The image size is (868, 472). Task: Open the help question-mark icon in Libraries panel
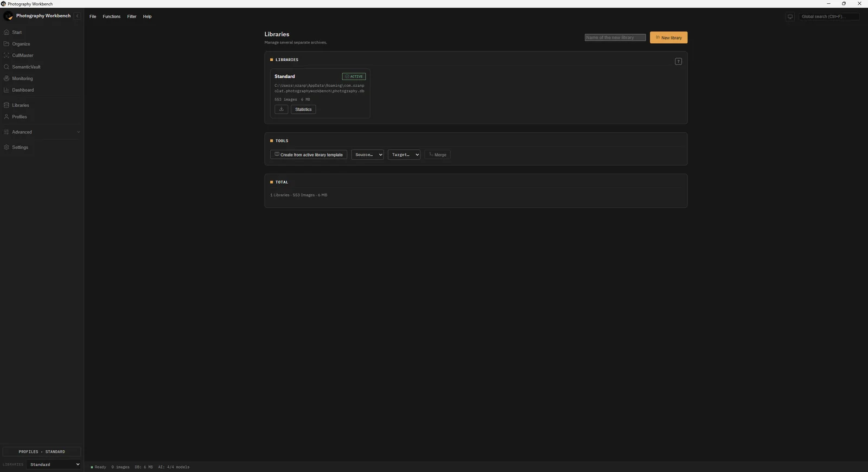(678, 61)
